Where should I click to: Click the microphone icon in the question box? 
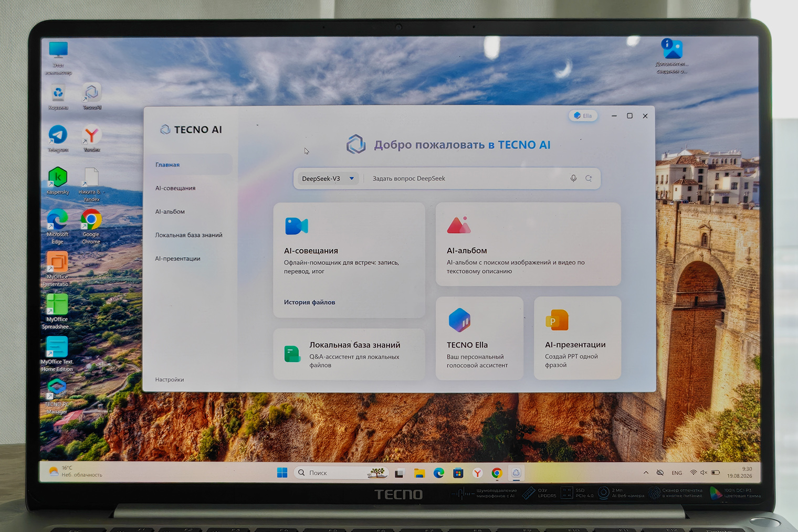point(573,178)
